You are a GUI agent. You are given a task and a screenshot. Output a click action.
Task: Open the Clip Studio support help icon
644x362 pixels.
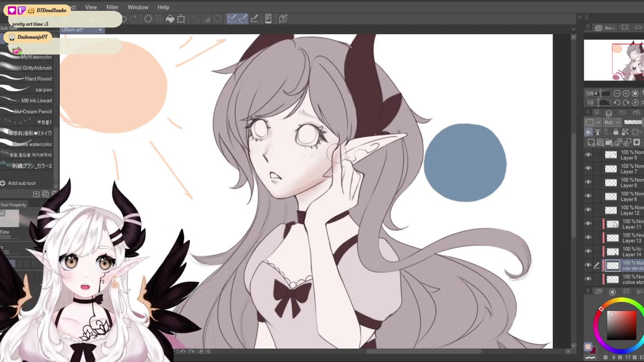(283, 19)
